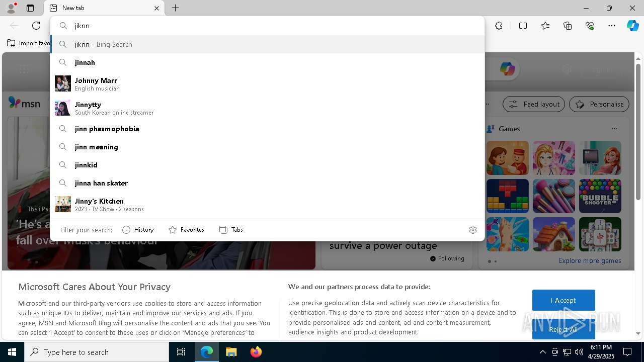This screenshot has width=644, height=362.
Task: Click Explore more games link
Action: coord(590,260)
